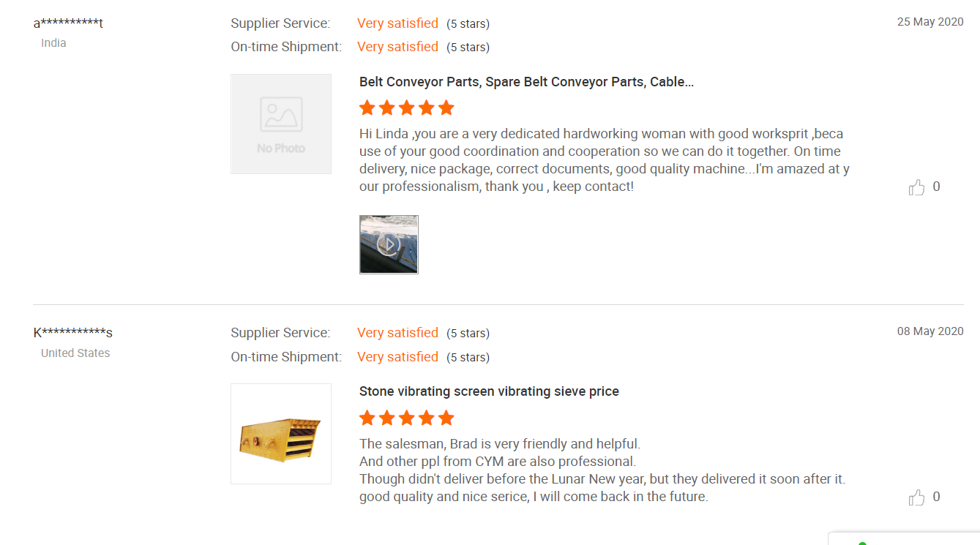
Task: Click Very satisfied for On-time Shipment in India review
Action: pos(397,47)
